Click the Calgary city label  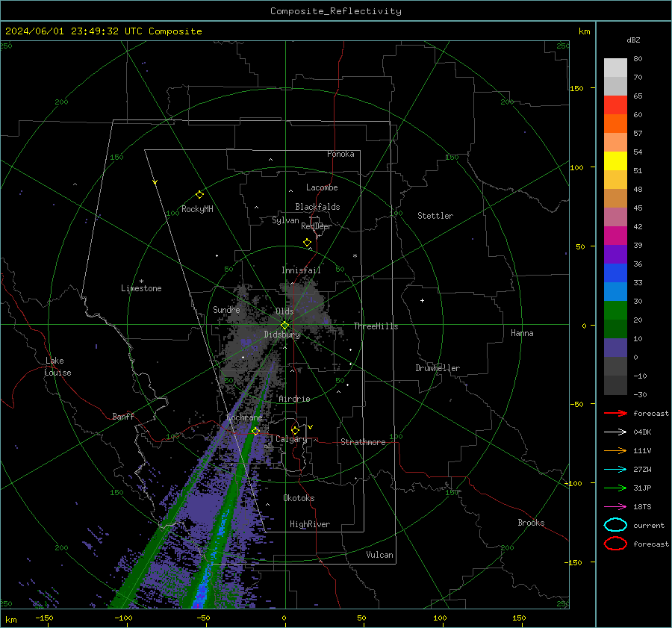point(291,439)
